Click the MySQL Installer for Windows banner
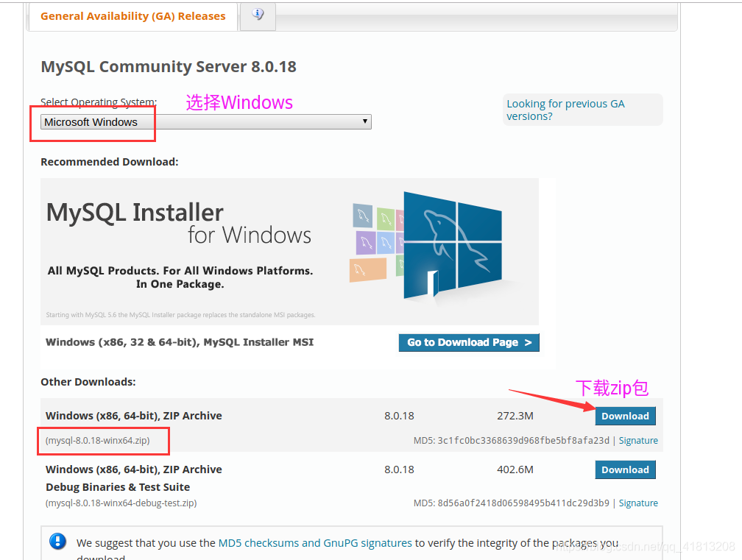742x560 pixels. tap(289, 251)
